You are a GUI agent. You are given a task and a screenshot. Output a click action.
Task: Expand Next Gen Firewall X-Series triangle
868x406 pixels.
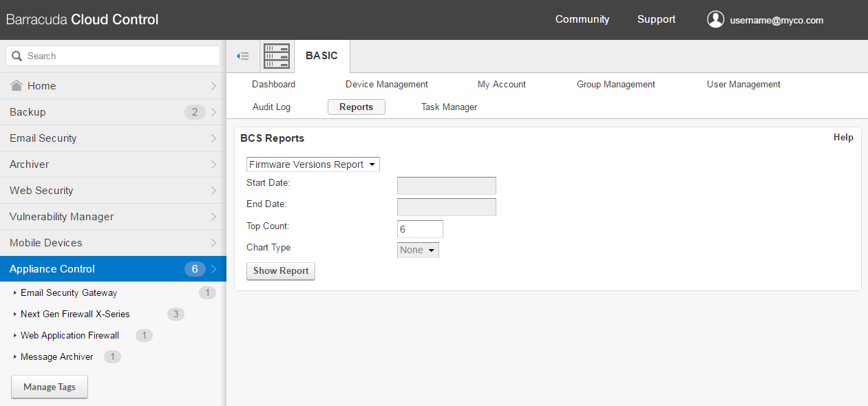(15, 314)
